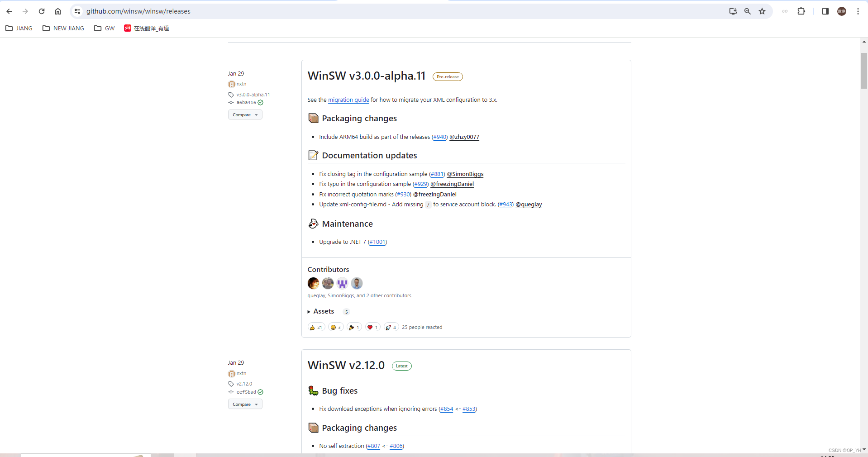
Task: Open the Extensions puzzle-piece icon
Action: tap(801, 11)
